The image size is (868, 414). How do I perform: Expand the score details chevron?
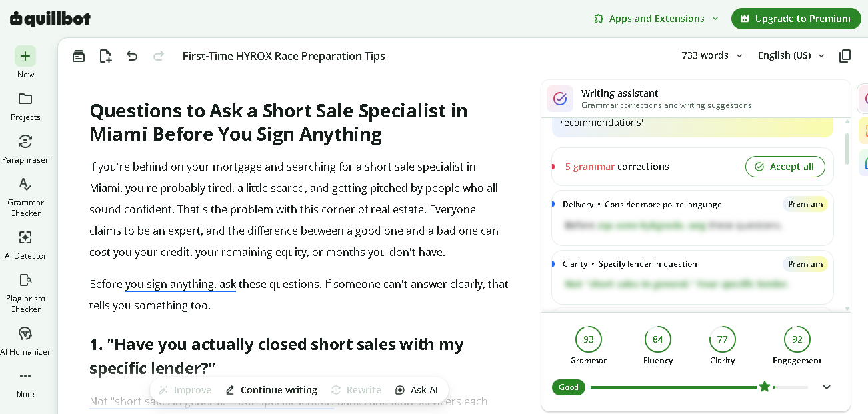tap(827, 387)
